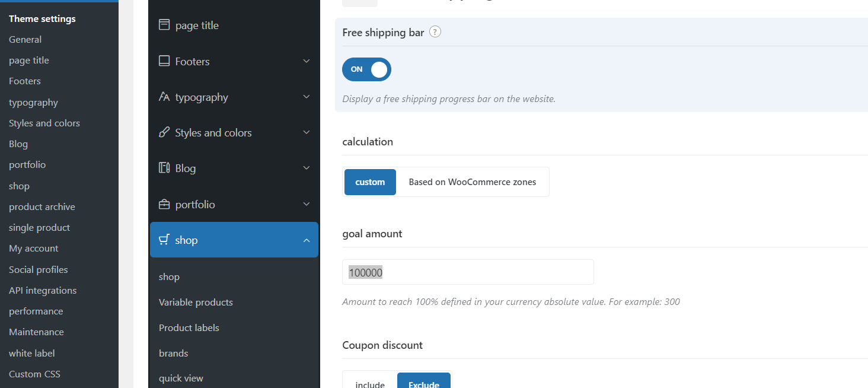
Task: Go to performance settings link
Action: coord(36,311)
